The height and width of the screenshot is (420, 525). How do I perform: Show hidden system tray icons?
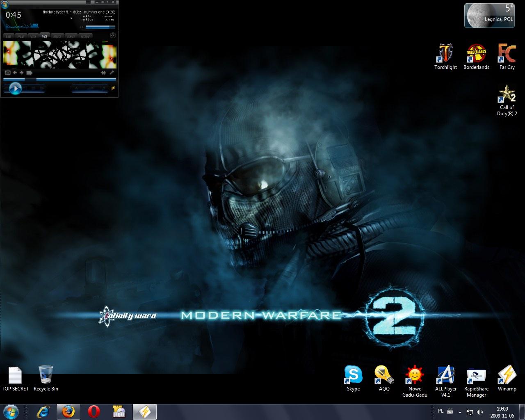(460, 412)
